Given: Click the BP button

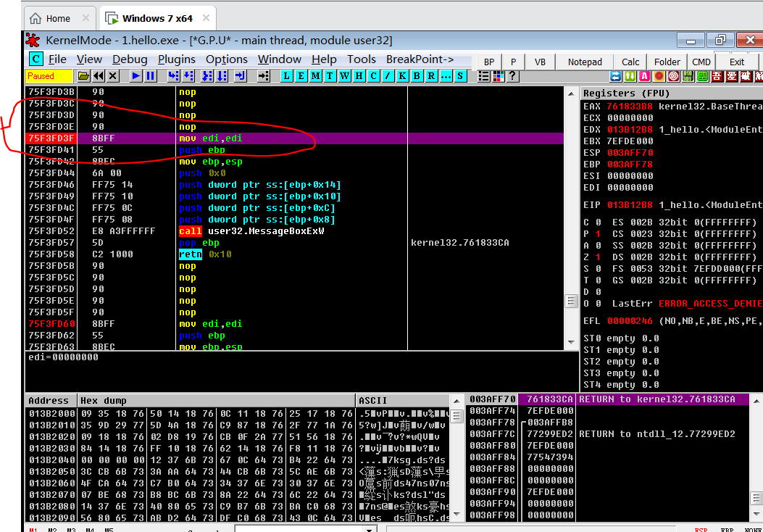Looking at the screenshot, I should 489,62.
